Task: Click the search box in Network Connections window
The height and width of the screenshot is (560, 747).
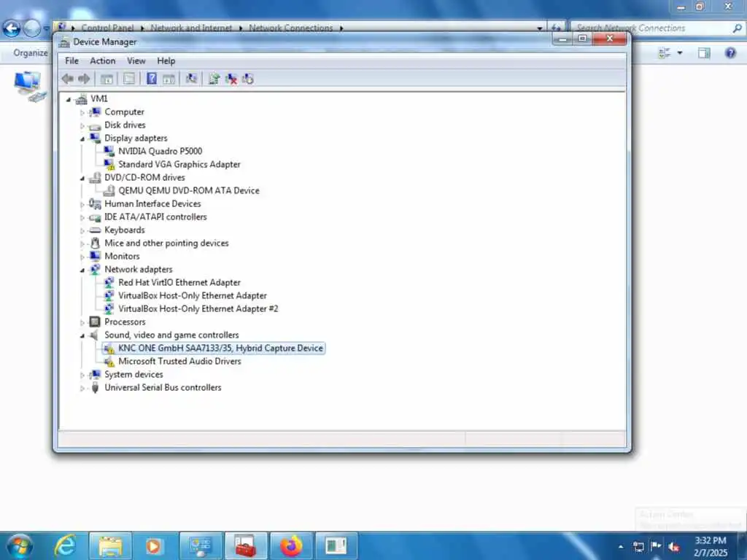Action: pyautogui.click(x=657, y=28)
